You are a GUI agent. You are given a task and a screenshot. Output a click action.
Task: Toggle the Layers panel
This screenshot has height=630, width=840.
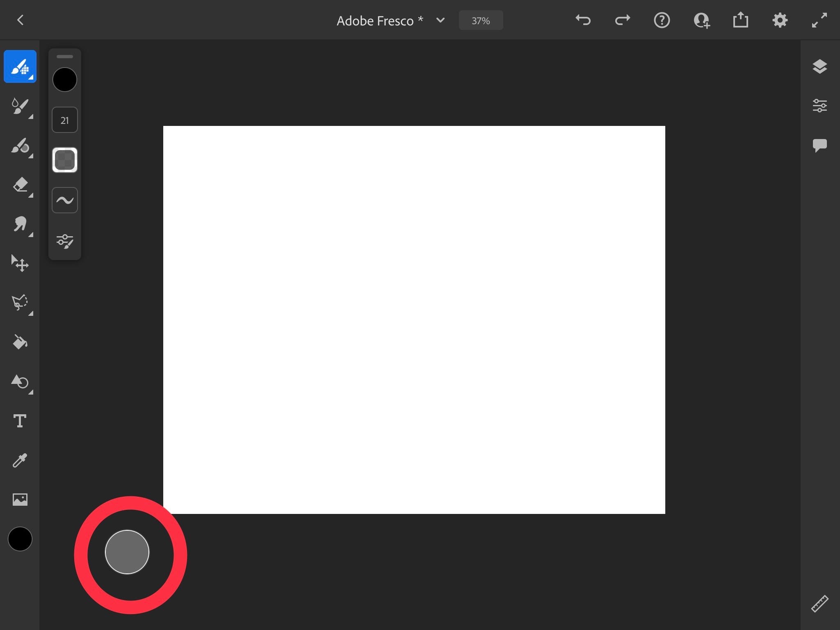point(819,66)
